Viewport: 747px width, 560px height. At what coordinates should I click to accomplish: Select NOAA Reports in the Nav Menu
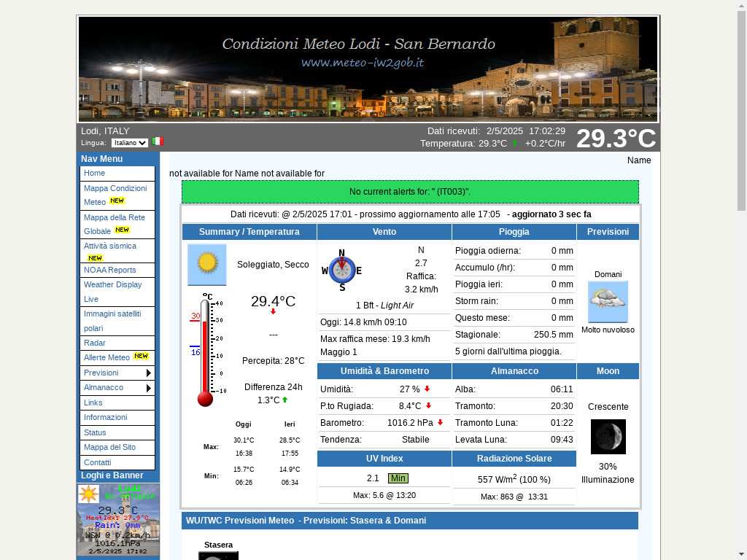point(117,270)
